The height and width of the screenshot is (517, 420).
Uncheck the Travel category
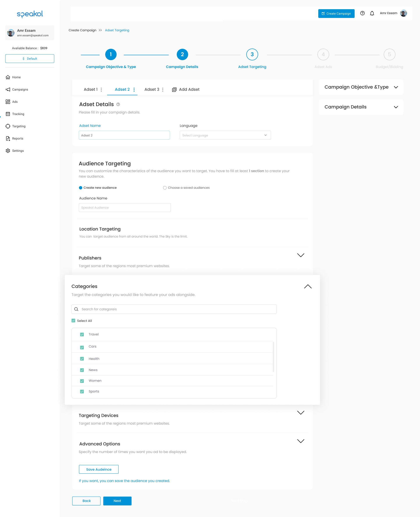(82, 334)
